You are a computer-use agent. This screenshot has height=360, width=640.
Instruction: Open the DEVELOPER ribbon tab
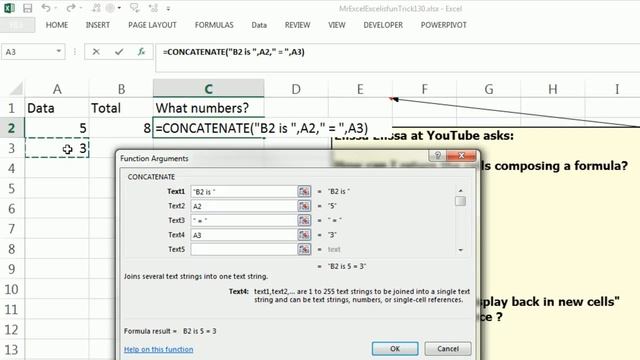[x=383, y=25]
